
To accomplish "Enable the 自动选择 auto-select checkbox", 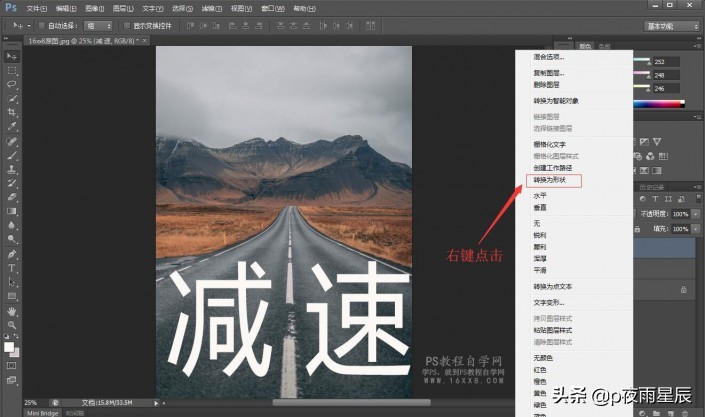I will point(42,26).
